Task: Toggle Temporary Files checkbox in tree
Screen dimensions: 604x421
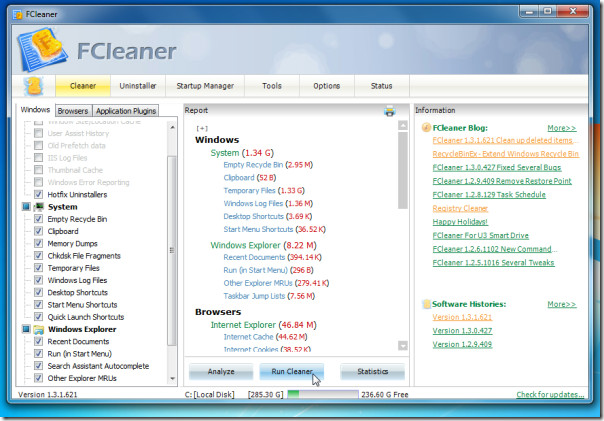Action: click(38, 268)
